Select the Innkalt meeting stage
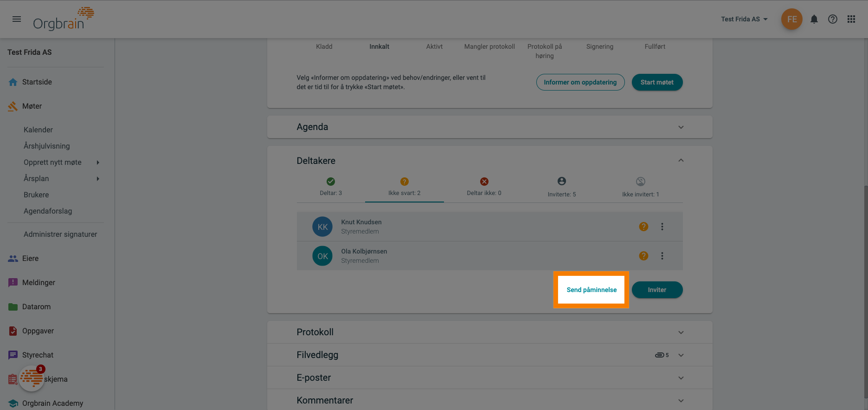868x410 pixels. click(379, 46)
